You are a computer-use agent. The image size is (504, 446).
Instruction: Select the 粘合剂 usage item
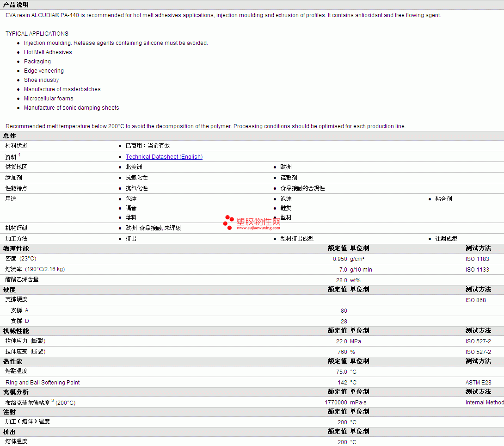443,199
